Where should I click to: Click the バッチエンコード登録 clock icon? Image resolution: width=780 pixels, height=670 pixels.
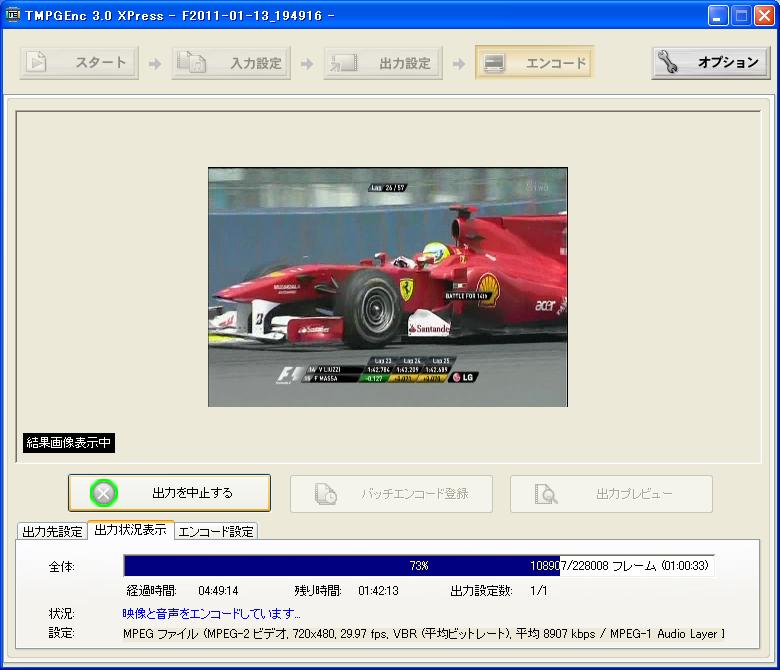click(326, 493)
